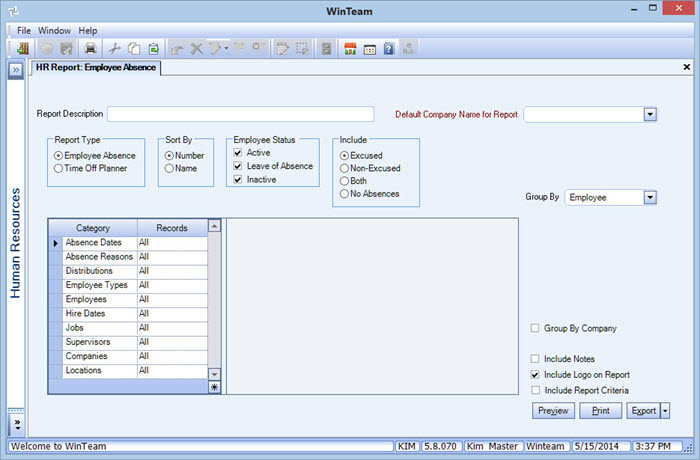
Task: Open the Group By Employee dropdown
Action: point(650,197)
